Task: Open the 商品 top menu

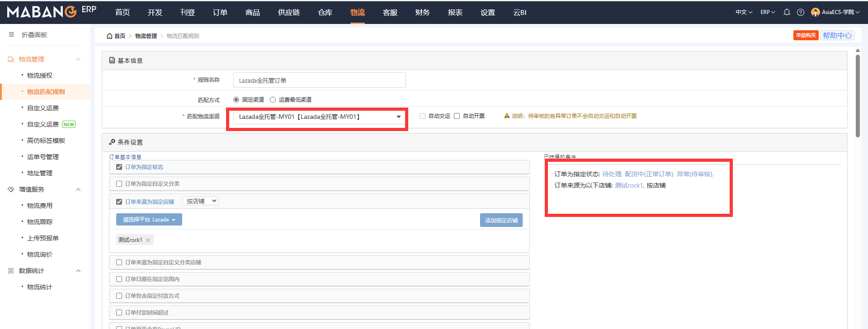Action: click(253, 12)
